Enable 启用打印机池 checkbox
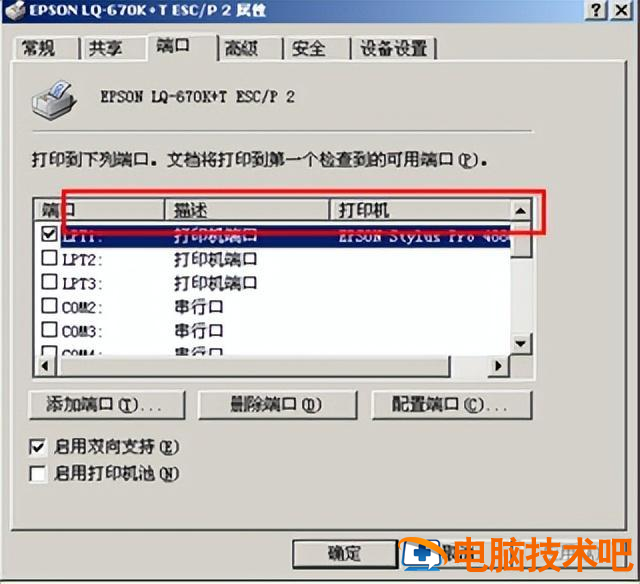The width and height of the screenshot is (640, 584). pos(37,474)
